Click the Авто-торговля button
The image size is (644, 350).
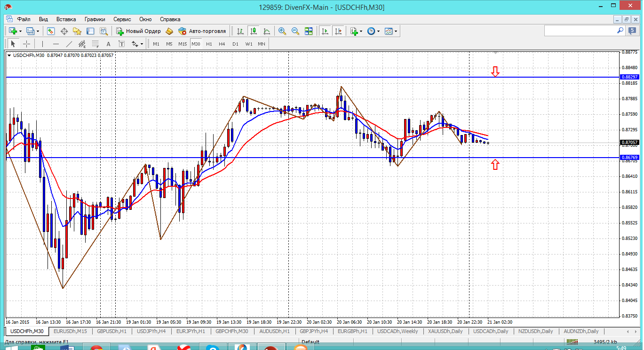coord(202,31)
